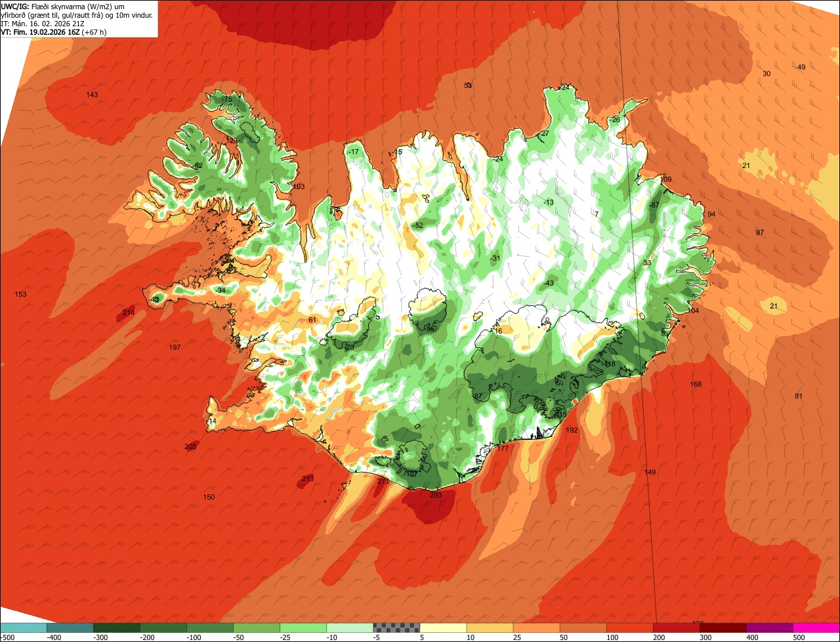Select the map value '214' west of Snæfellsnes
The height and width of the screenshot is (642, 840).
(129, 312)
